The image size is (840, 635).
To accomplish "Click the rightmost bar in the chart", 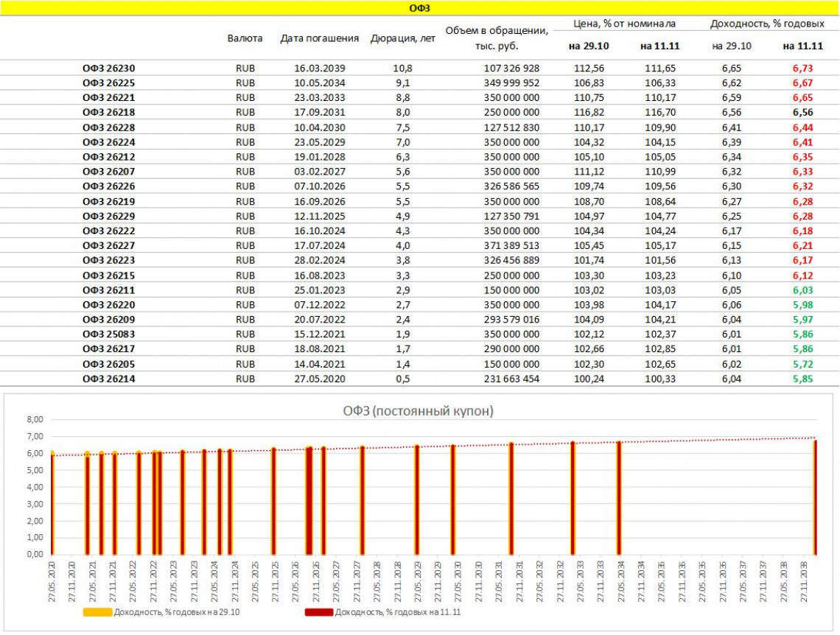I will tap(814, 497).
